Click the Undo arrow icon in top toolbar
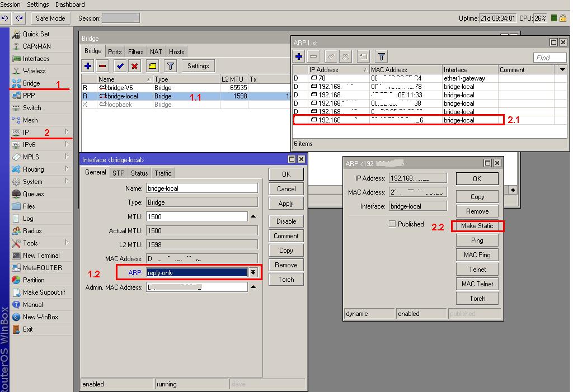Screen dimensions: 573x392 (6, 18)
